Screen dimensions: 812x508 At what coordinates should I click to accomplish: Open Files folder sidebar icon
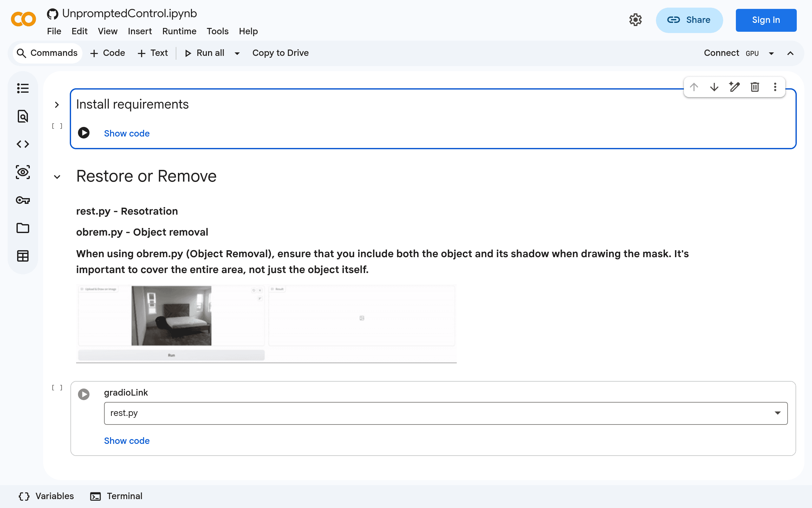click(23, 228)
